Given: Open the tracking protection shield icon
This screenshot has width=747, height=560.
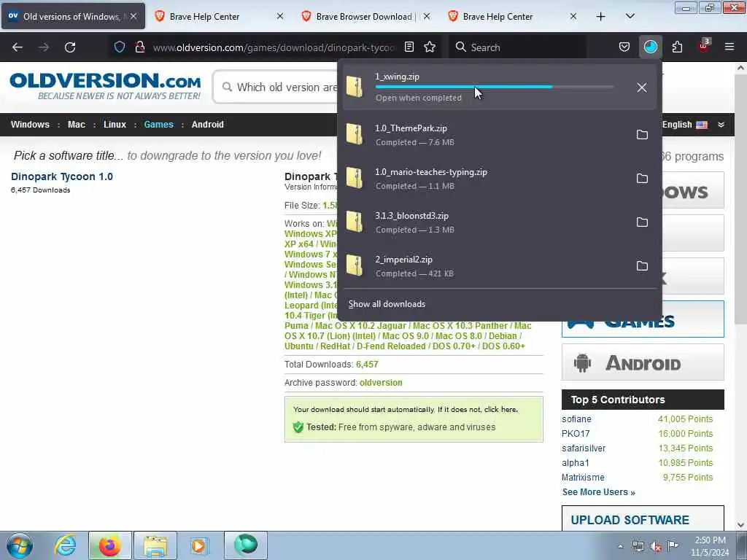Looking at the screenshot, I should 120,47.
